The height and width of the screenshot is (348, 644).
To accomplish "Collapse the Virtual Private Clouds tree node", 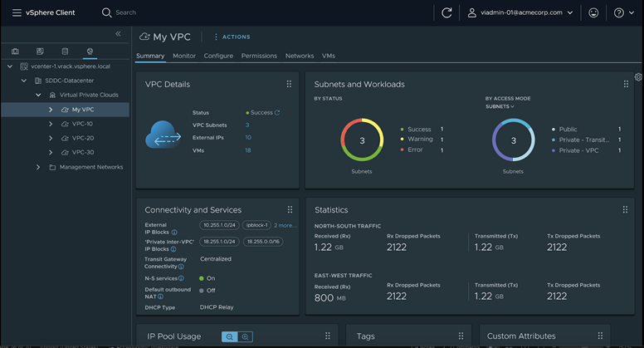I will pos(38,96).
